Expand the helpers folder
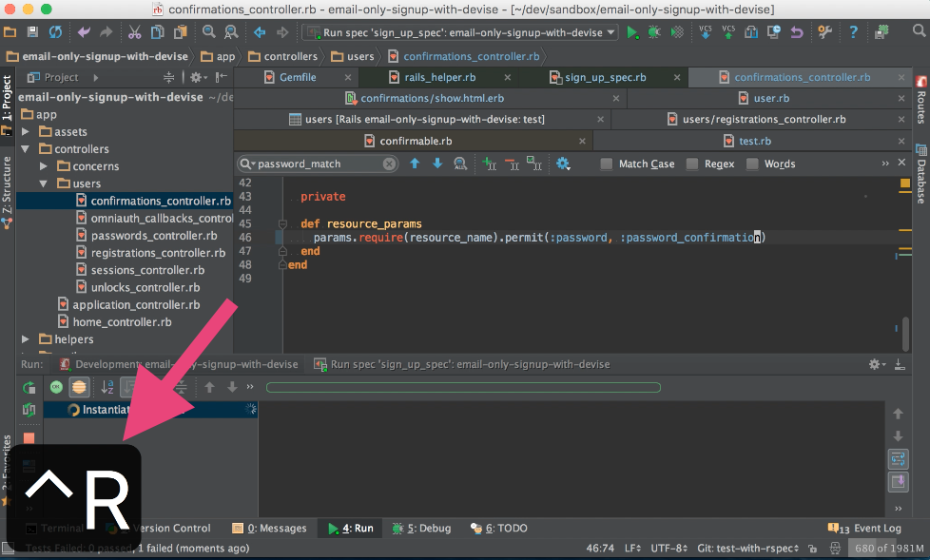This screenshot has width=930, height=560. tap(26, 339)
